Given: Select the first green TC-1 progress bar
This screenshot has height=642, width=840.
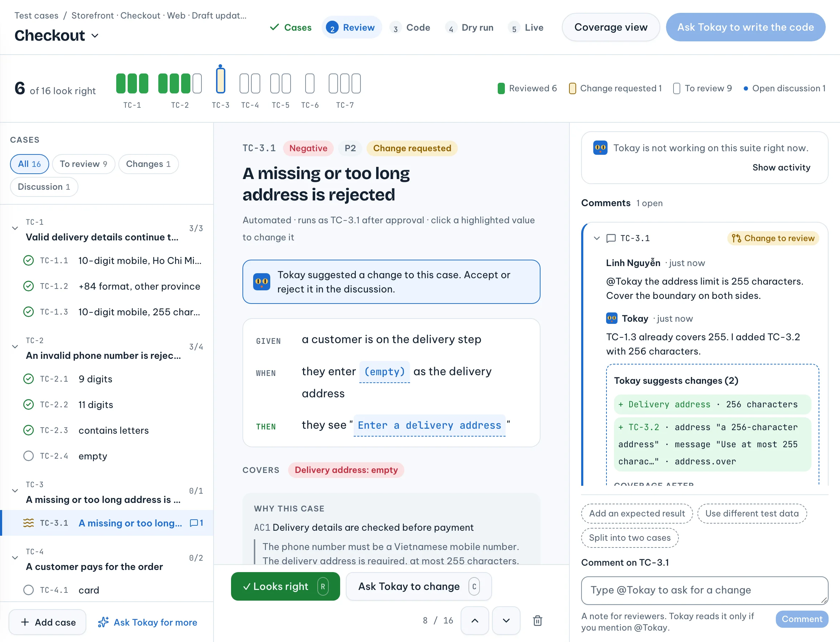Looking at the screenshot, I should click(121, 84).
